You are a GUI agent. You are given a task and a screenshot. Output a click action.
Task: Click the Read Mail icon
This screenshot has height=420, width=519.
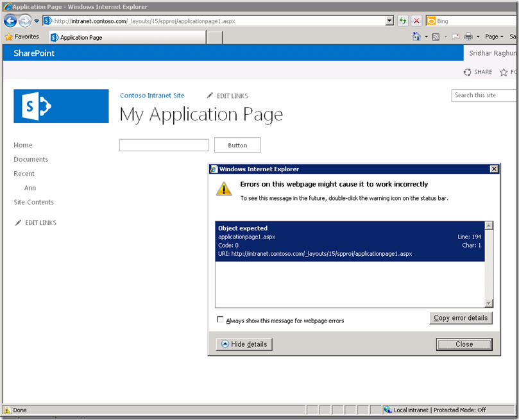click(x=455, y=37)
